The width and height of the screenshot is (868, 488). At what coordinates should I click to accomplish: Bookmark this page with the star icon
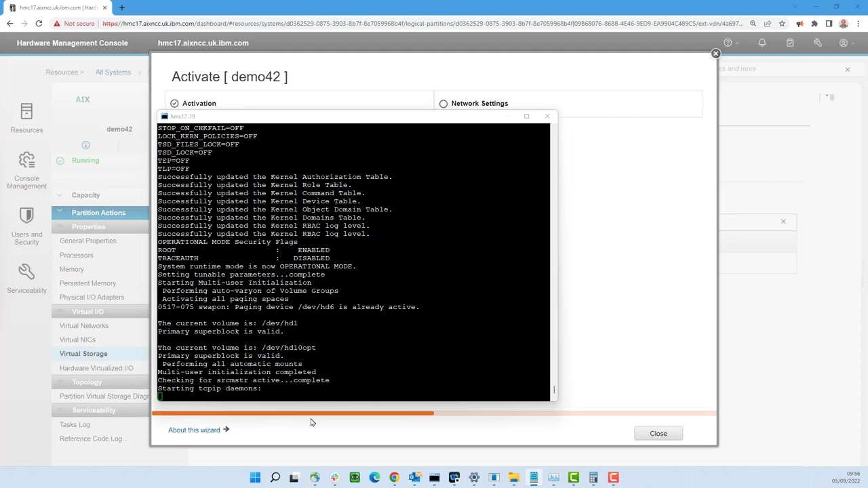pos(782,24)
